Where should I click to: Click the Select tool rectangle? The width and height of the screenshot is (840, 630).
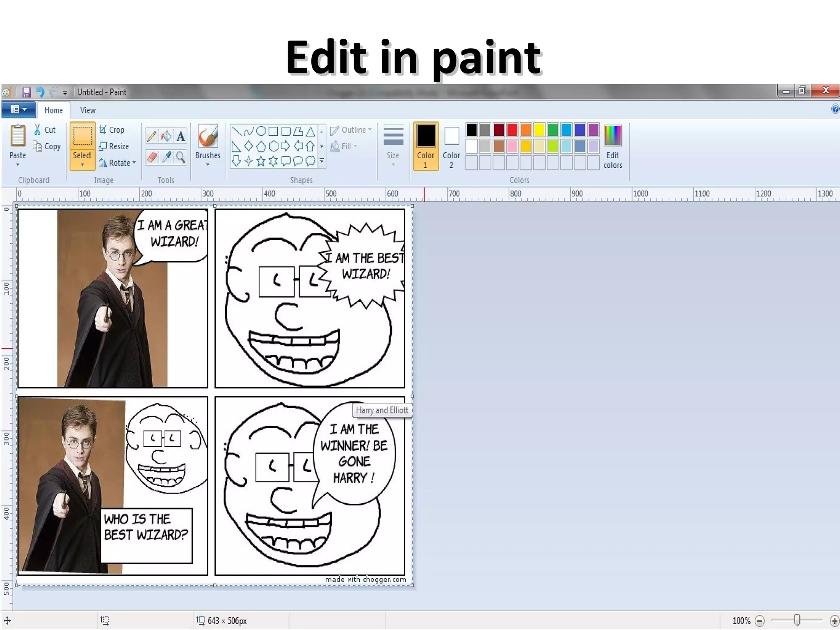(x=82, y=136)
